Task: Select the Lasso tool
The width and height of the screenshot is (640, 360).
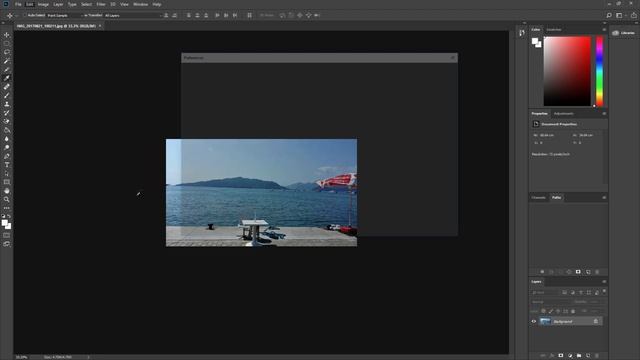Action: (7, 52)
